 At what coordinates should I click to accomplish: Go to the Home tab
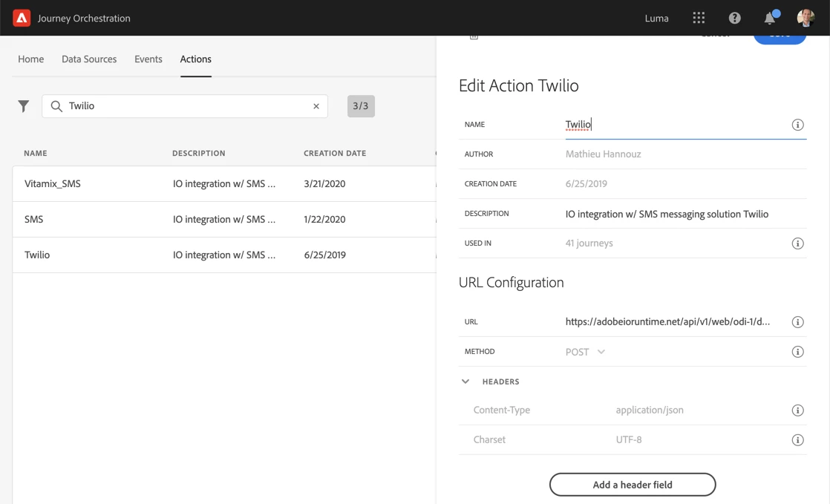pos(30,59)
